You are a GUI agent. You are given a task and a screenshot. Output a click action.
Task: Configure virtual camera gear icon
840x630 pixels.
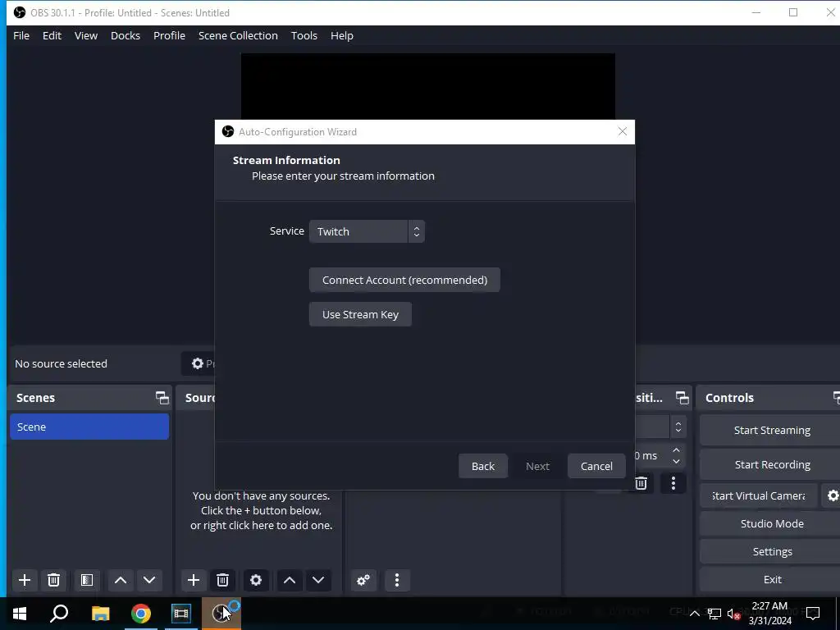[x=833, y=495]
